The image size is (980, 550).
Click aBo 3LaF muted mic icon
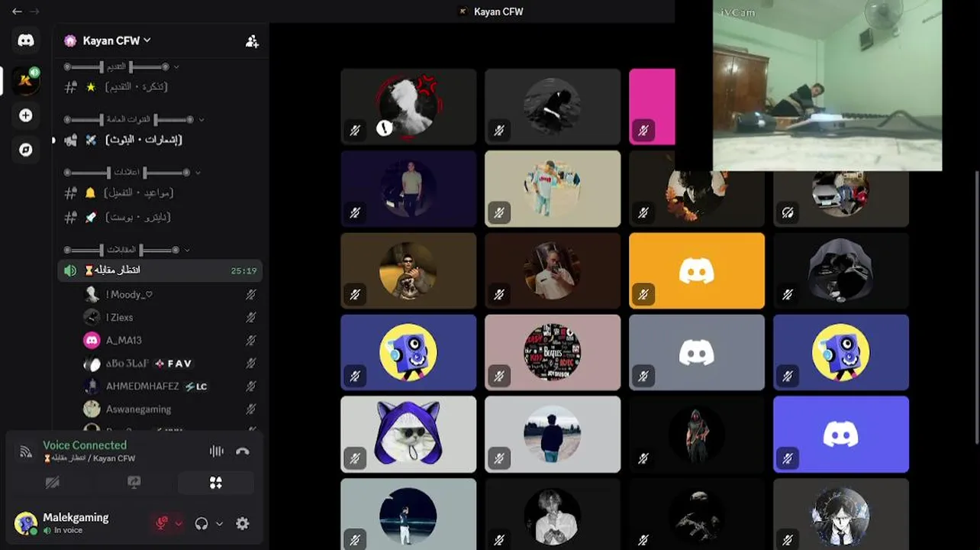(x=251, y=363)
